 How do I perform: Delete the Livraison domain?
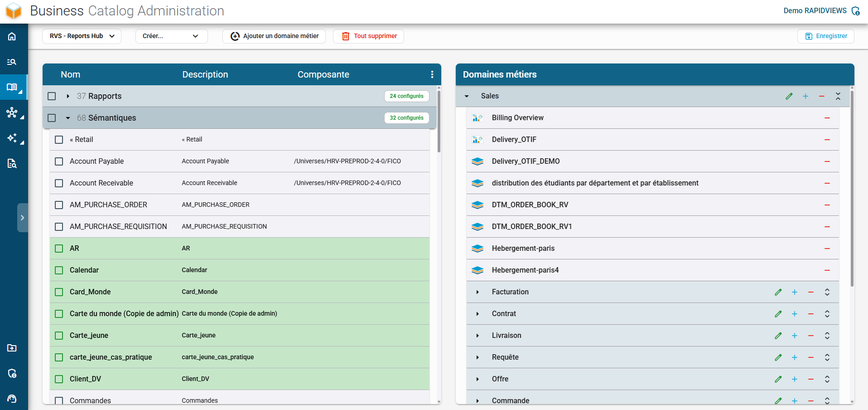(811, 336)
